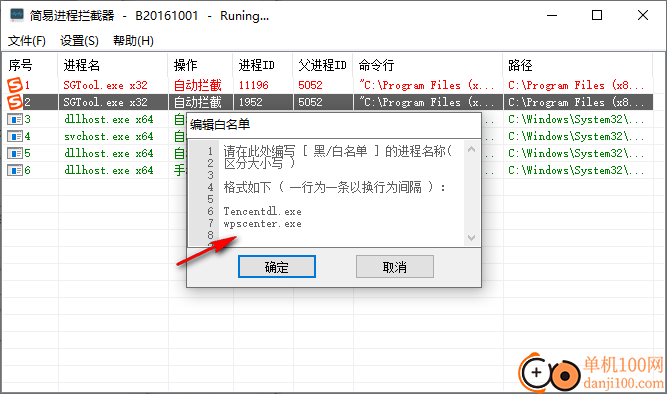Select dllhost.exe x64 in row 6
This screenshot has height=394, width=667.
108,170
